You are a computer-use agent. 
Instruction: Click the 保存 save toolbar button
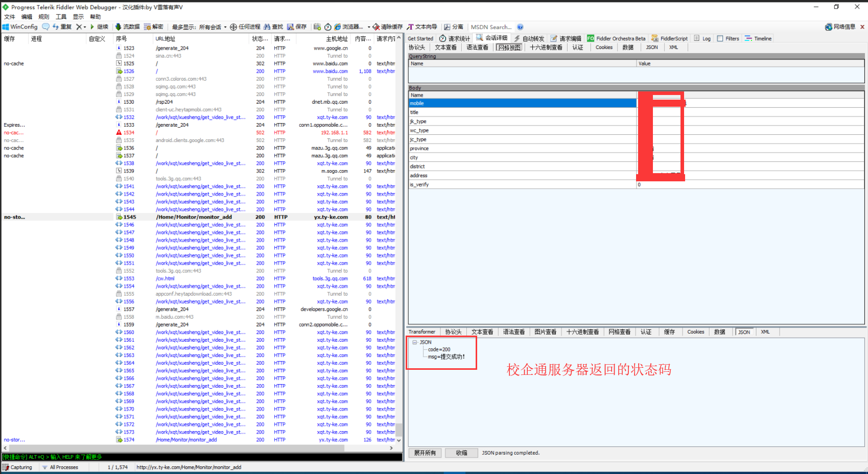(x=297, y=27)
